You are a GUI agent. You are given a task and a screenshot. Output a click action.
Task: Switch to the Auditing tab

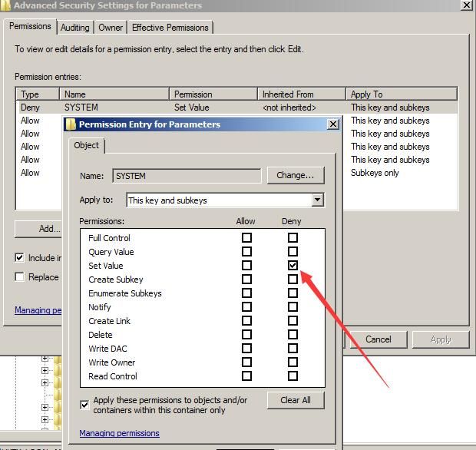click(75, 28)
